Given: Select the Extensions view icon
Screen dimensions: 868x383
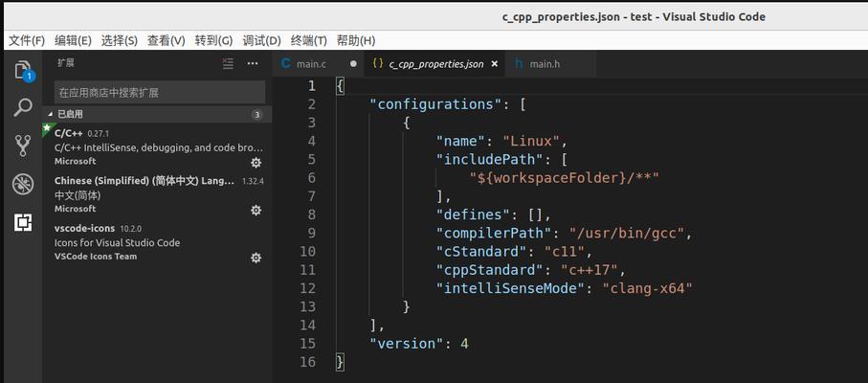Looking at the screenshot, I should click(x=23, y=222).
